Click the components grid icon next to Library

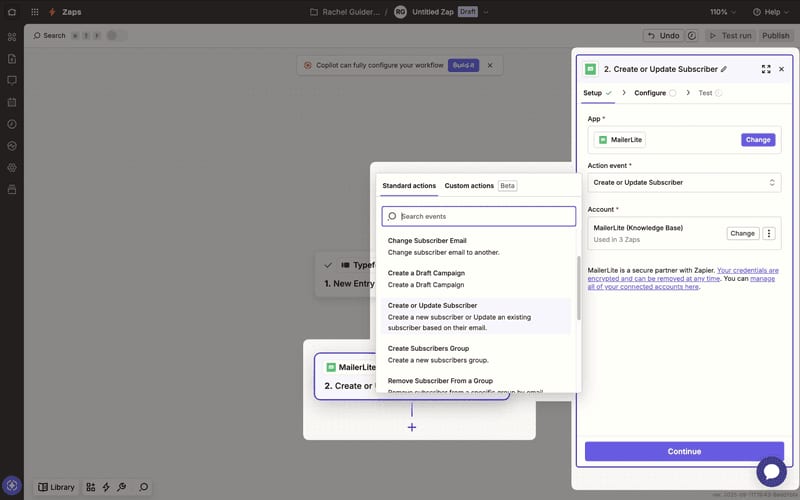click(x=90, y=487)
